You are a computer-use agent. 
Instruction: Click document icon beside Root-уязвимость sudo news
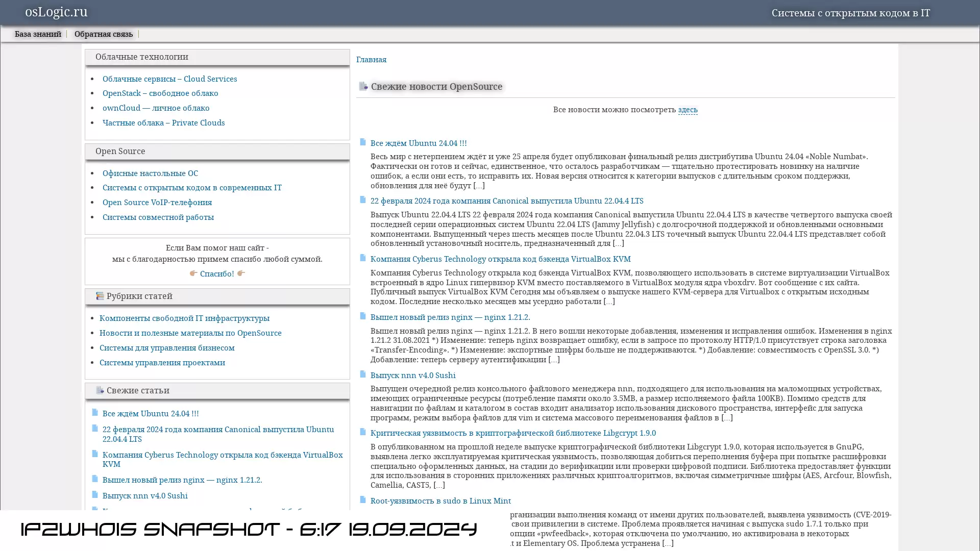(363, 499)
